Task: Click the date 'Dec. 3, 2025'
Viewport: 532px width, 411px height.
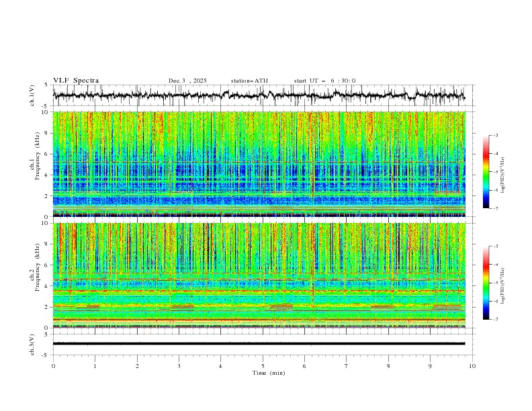Action: [x=187, y=81]
